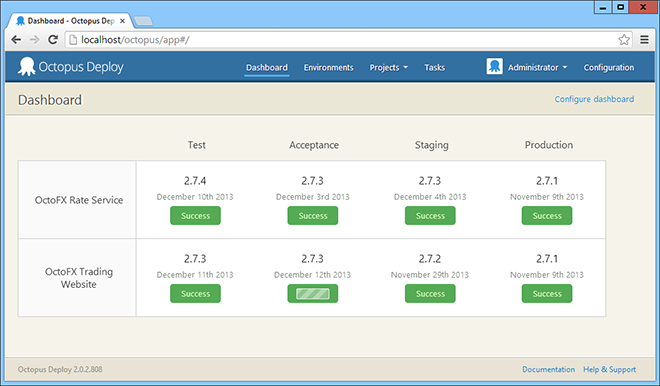Expand the Administrator user menu
This screenshot has height=386, width=660.
(x=538, y=67)
